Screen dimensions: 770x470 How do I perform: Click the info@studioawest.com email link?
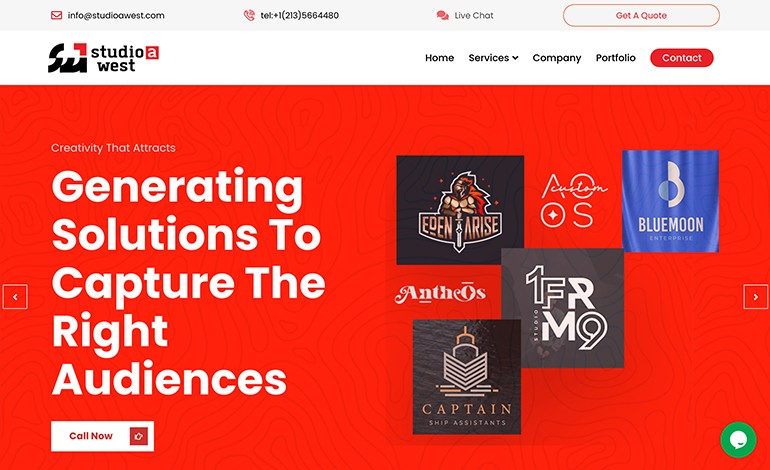tap(116, 15)
